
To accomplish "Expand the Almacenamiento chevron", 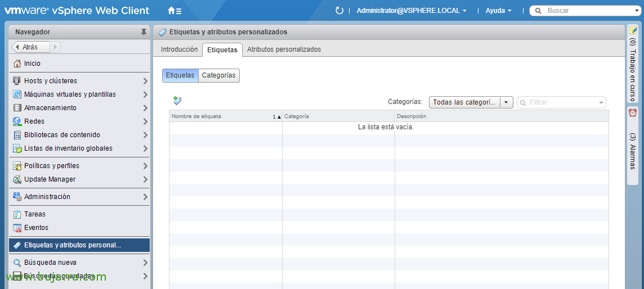I will [145, 108].
